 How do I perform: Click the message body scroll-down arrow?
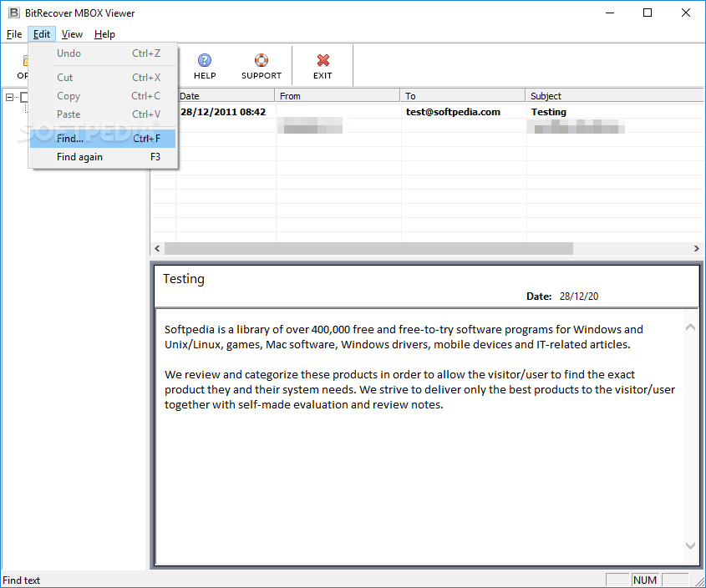[690, 545]
